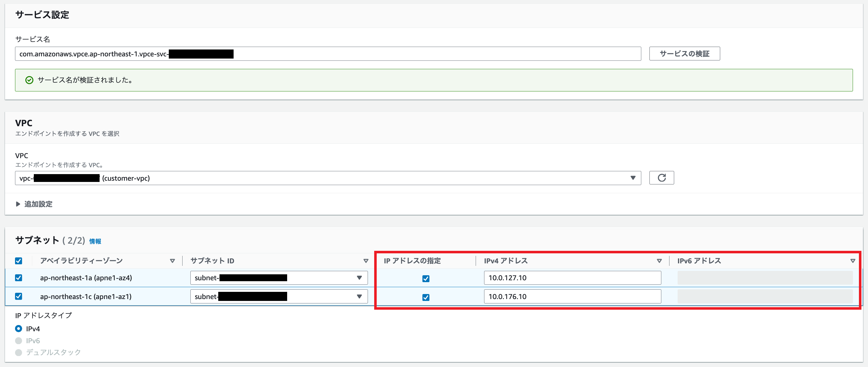The width and height of the screenshot is (868, 367).
Task: Uncheck the ap-northeast-1a subnet row checkbox
Action: 18,278
